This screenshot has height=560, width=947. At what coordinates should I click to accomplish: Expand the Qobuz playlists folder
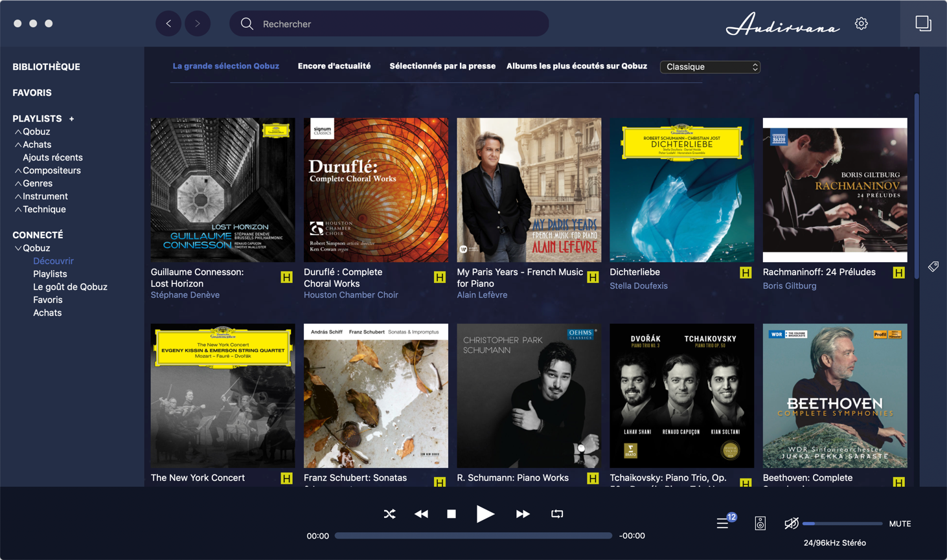(x=18, y=131)
